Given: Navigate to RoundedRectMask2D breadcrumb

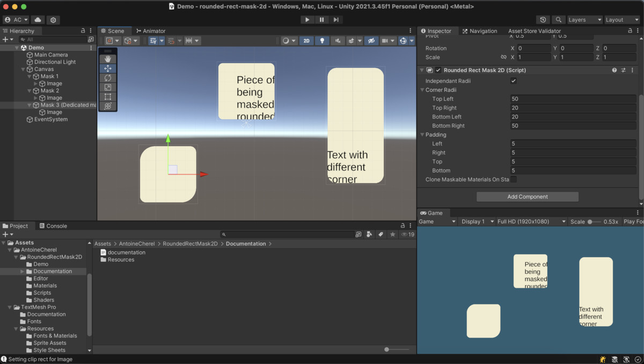Looking at the screenshot, I should [190, 244].
